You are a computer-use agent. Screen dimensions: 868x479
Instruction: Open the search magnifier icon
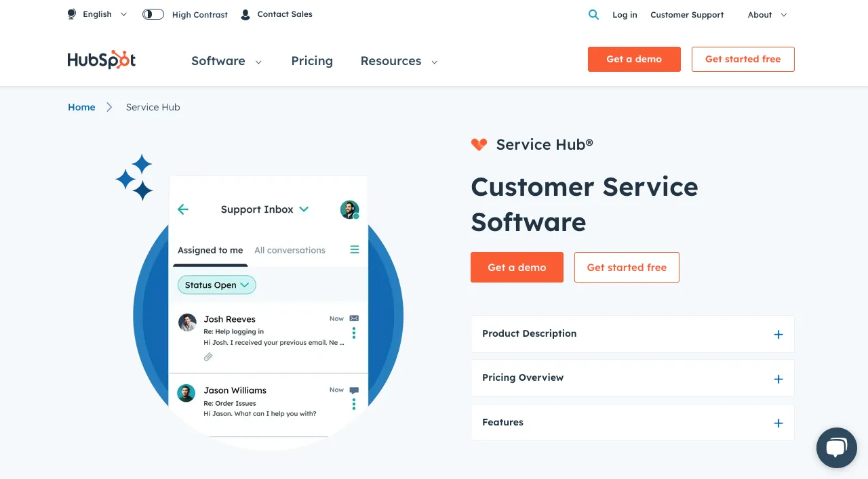coord(593,14)
